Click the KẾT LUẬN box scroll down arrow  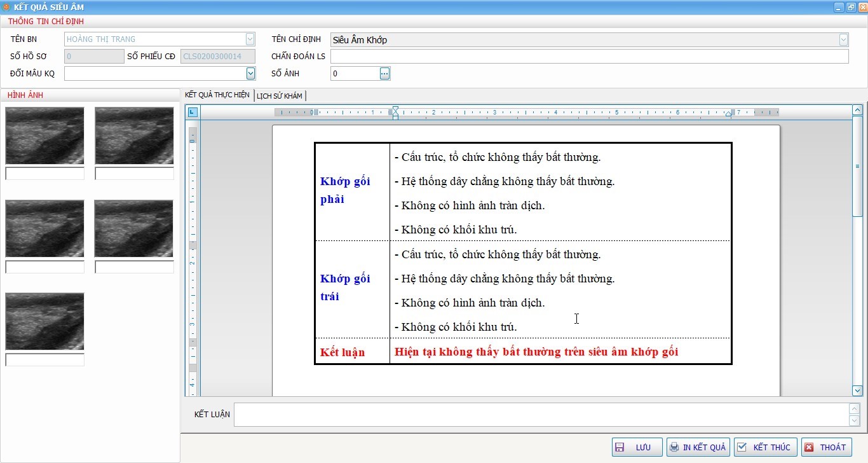[x=854, y=420]
